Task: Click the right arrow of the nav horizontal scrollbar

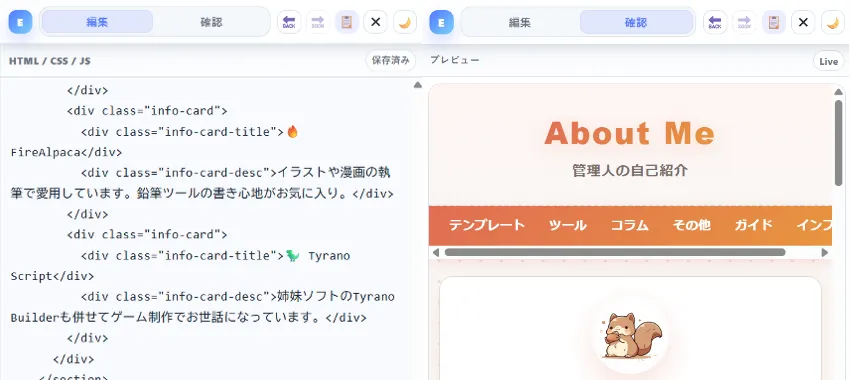Action: (825, 252)
